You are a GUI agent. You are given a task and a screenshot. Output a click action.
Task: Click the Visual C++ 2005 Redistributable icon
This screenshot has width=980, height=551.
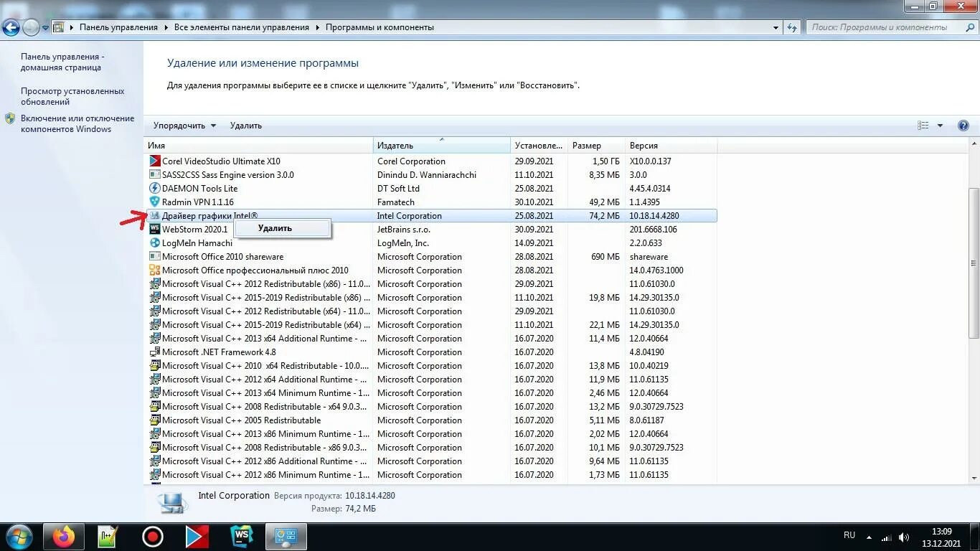[154, 420]
